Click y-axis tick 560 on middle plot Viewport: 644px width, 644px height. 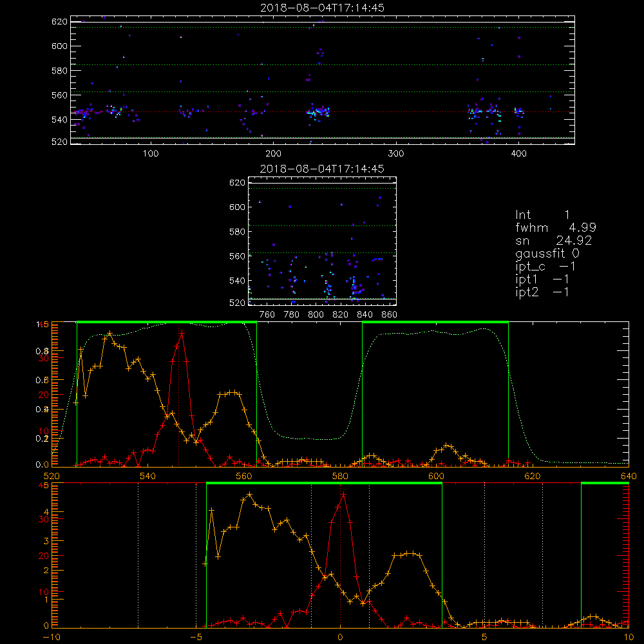pos(238,256)
